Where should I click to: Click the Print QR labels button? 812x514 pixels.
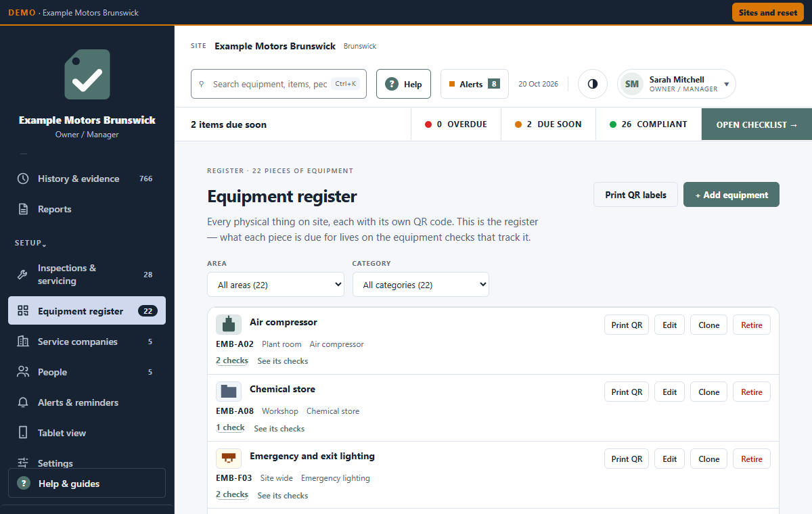pyautogui.click(x=636, y=195)
